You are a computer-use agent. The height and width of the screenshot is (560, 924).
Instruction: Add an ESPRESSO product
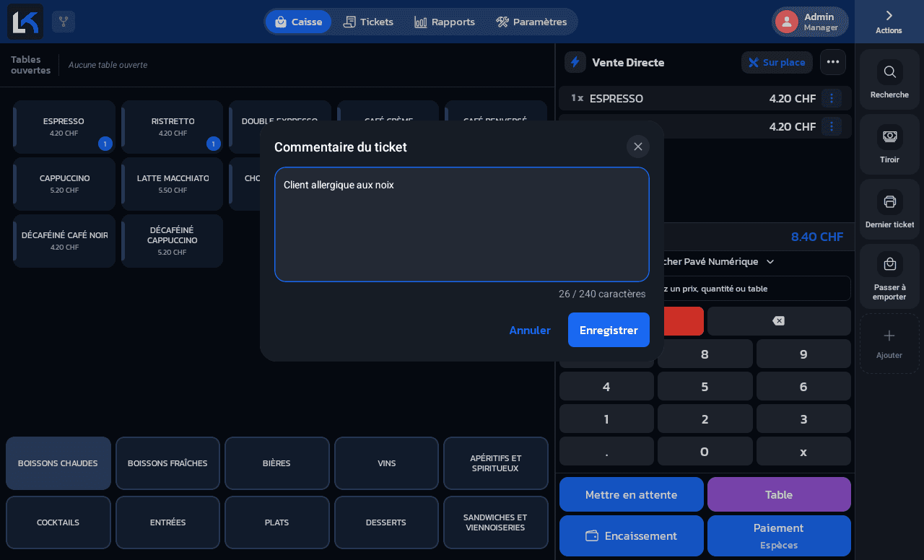coord(64,127)
